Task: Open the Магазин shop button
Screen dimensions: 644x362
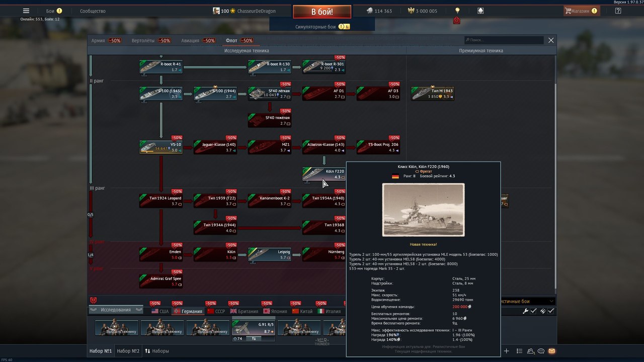Action: (582, 11)
